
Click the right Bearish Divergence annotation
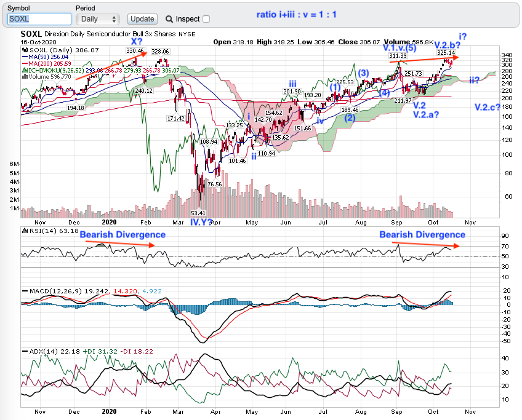[x=422, y=235]
